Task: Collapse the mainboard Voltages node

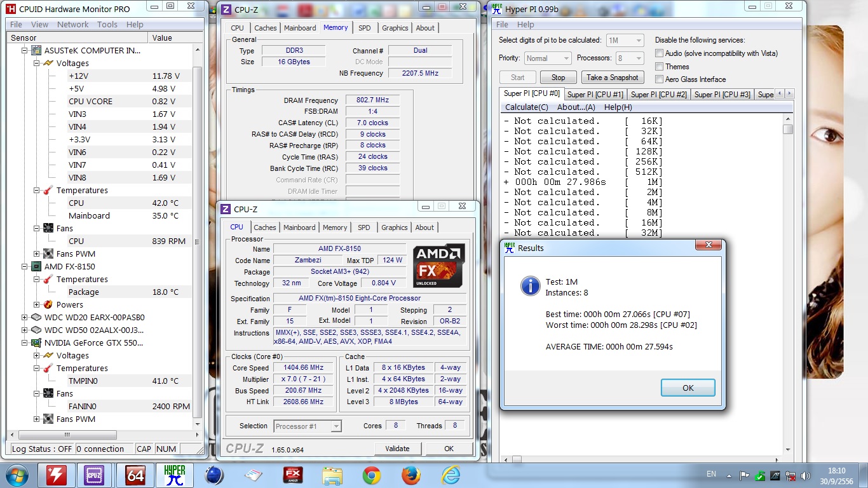Action: point(36,63)
